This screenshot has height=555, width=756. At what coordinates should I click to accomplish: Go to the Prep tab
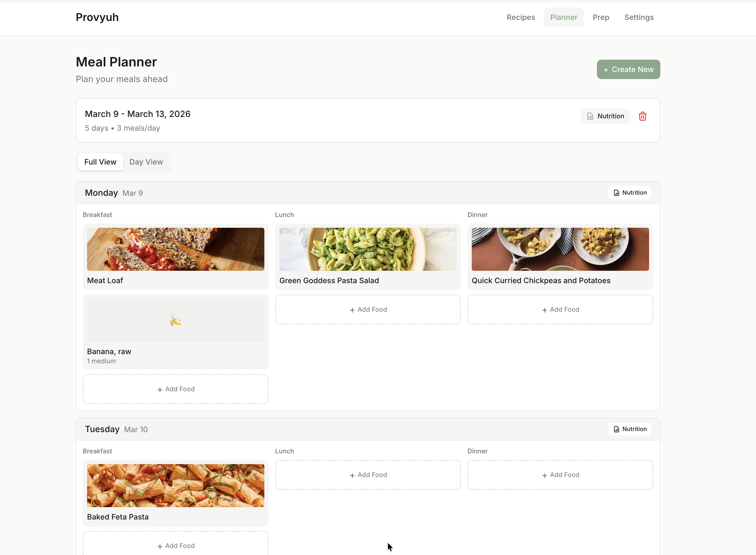point(600,17)
